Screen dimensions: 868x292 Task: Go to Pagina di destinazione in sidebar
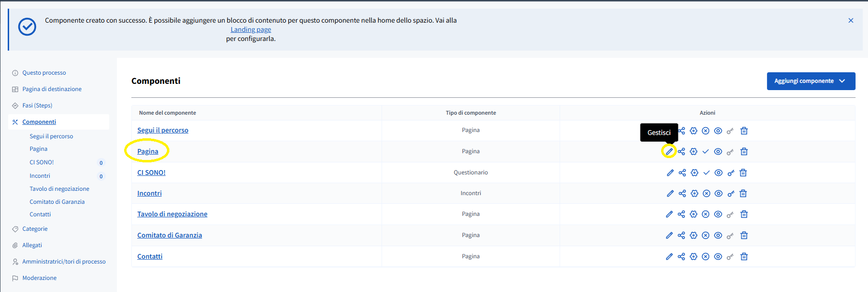[52, 89]
